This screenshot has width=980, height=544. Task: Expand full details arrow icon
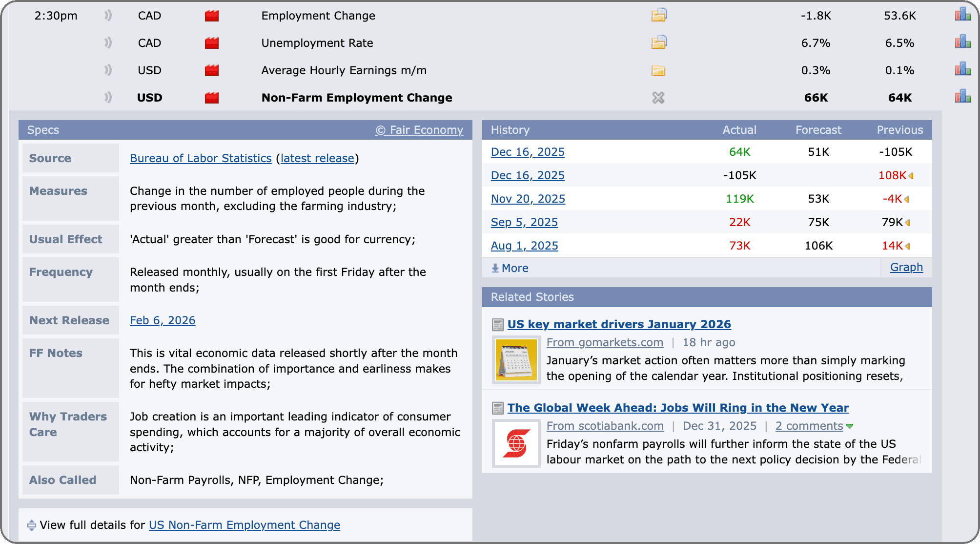click(x=32, y=525)
